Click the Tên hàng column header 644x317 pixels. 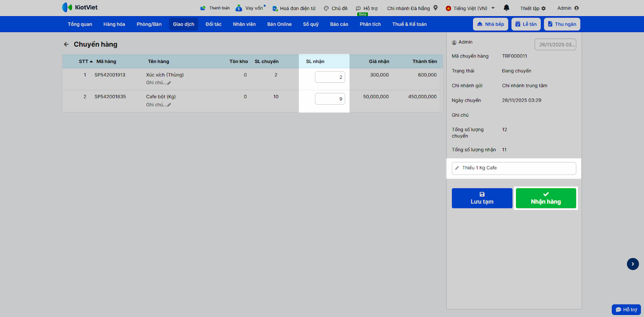(x=159, y=62)
